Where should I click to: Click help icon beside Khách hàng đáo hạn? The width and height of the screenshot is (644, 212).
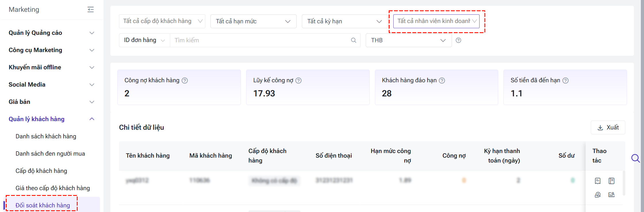coord(442,81)
